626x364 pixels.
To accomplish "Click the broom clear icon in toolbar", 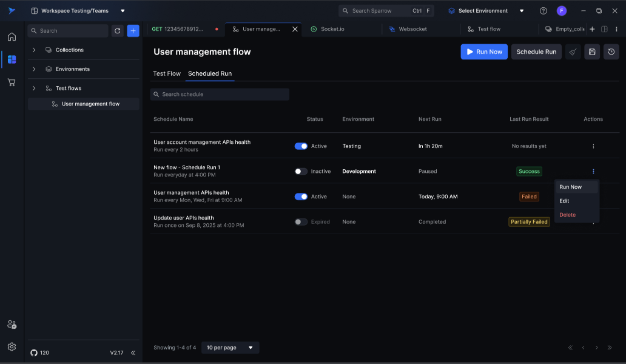I will point(573,52).
